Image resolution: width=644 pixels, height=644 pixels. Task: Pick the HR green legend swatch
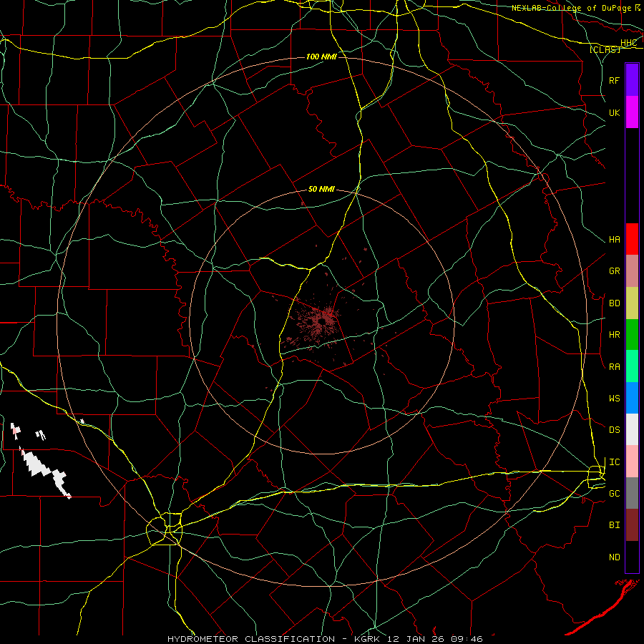point(632,335)
